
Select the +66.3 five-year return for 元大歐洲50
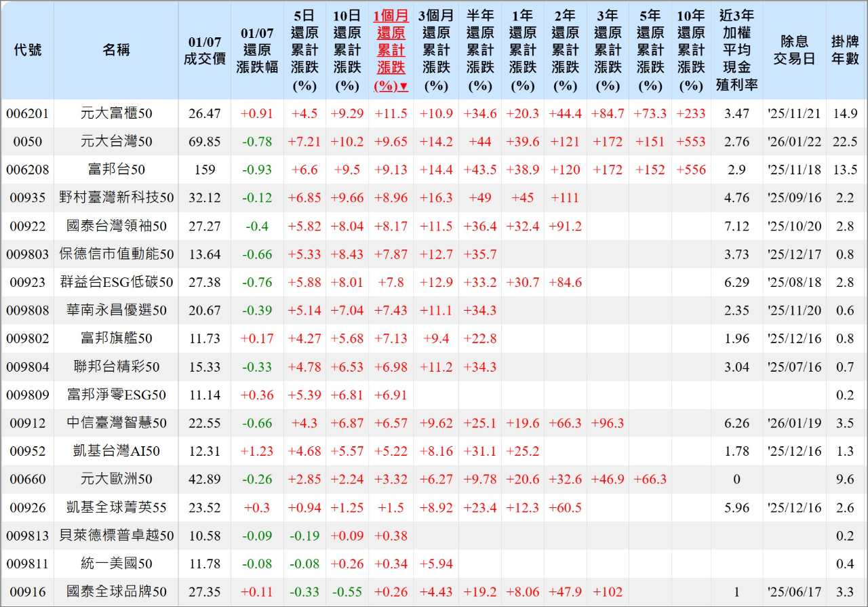coord(650,479)
